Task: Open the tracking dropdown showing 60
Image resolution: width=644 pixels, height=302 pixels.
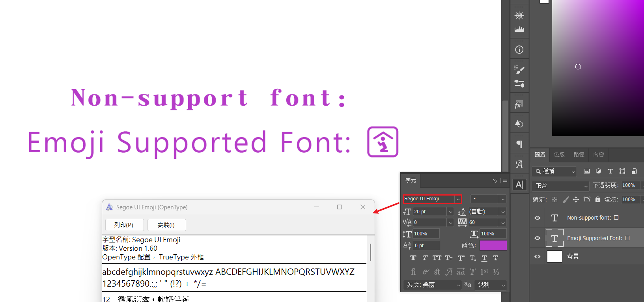Action: point(503,222)
